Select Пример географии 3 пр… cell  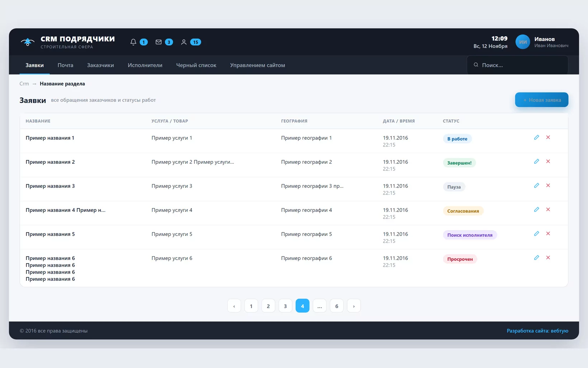[312, 186]
